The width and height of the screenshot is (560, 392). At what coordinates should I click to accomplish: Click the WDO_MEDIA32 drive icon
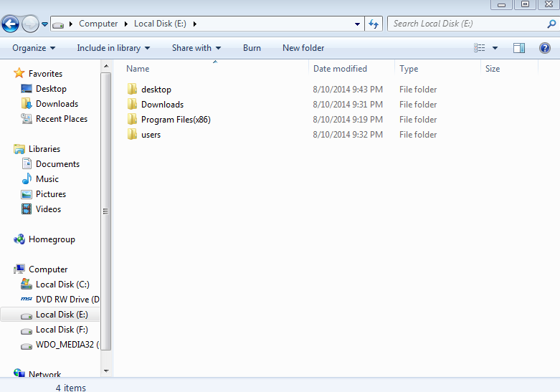(x=27, y=346)
